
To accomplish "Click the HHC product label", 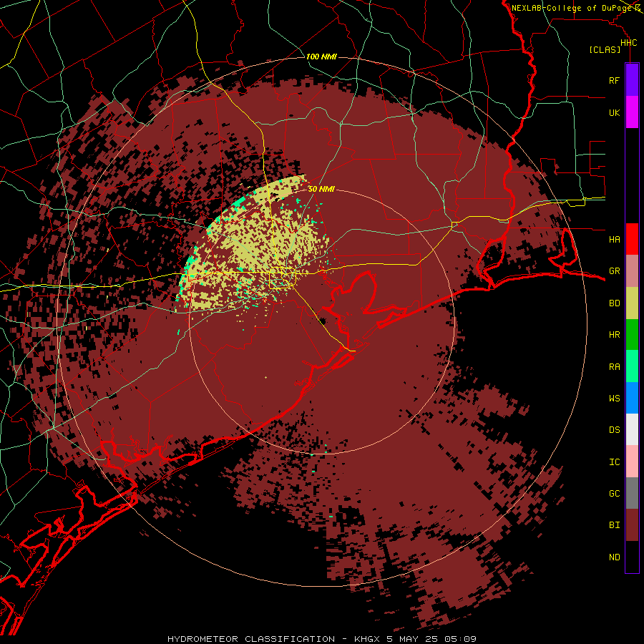I will pos(628,43).
